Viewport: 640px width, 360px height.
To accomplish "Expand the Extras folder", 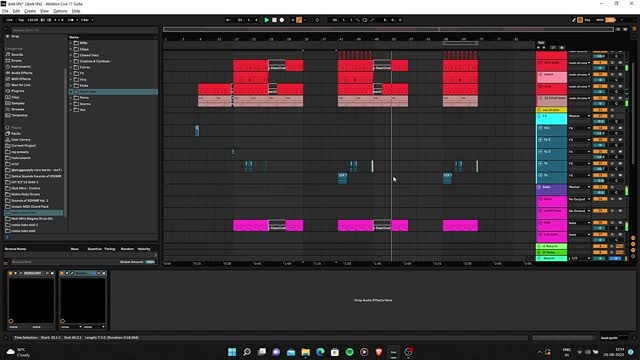I will (x=71, y=67).
